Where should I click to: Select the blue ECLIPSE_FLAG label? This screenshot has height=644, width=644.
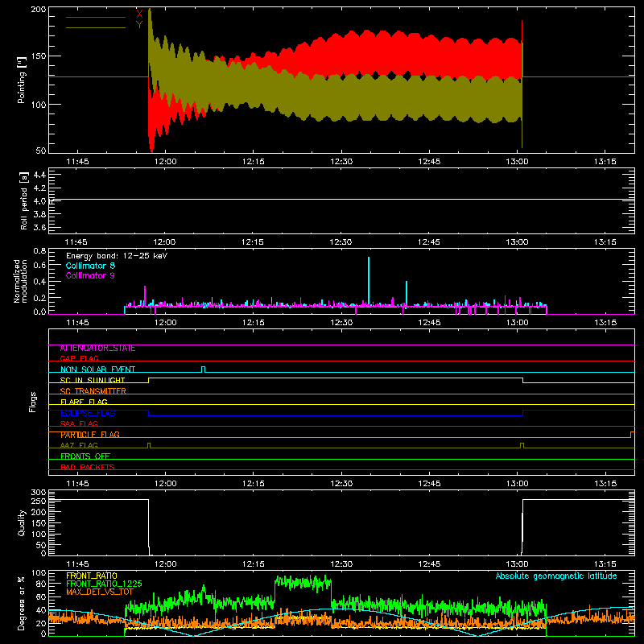88,413
